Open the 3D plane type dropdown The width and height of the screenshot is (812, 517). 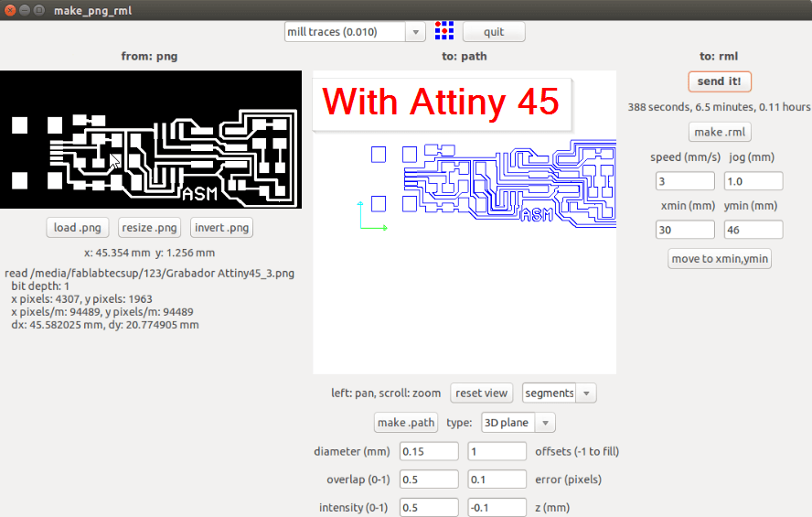click(545, 423)
